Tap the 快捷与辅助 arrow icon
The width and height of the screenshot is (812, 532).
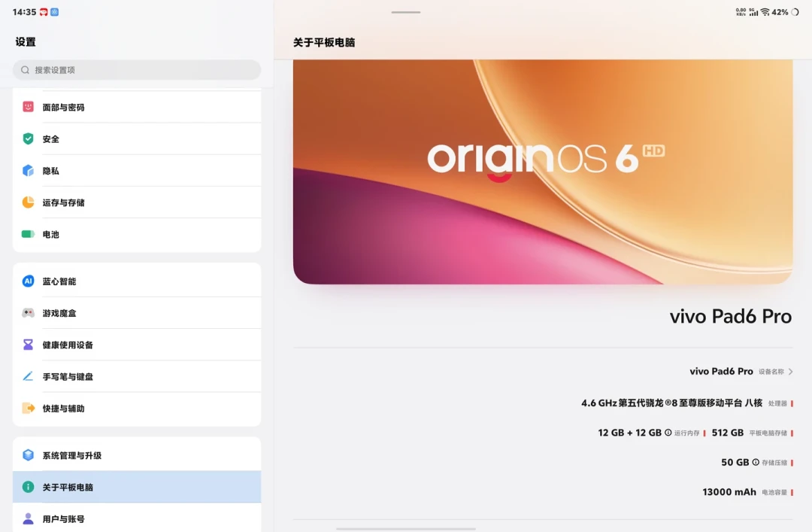coord(28,408)
